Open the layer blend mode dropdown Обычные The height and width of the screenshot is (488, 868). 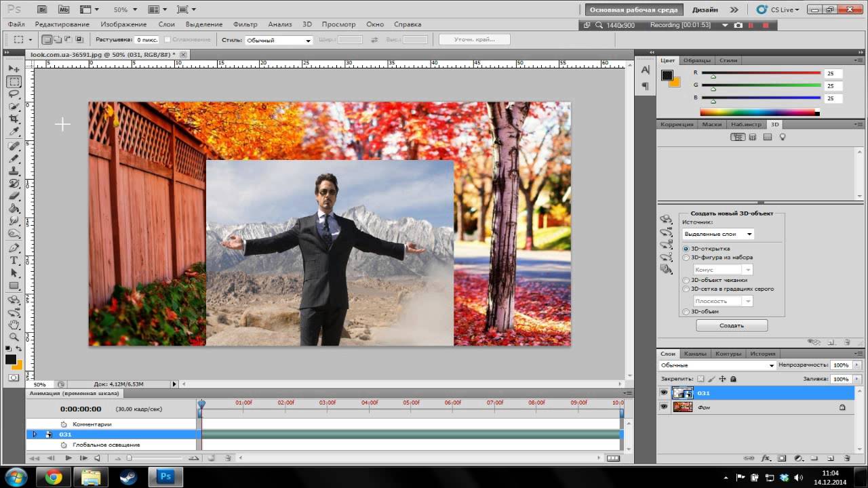(x=717, y=365)
